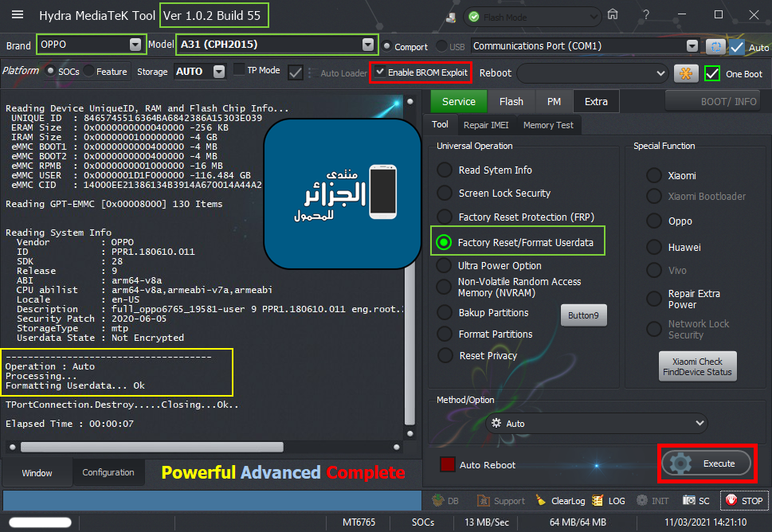
Task: Open the Repair IMEI tab
Action: coord(487,125)
